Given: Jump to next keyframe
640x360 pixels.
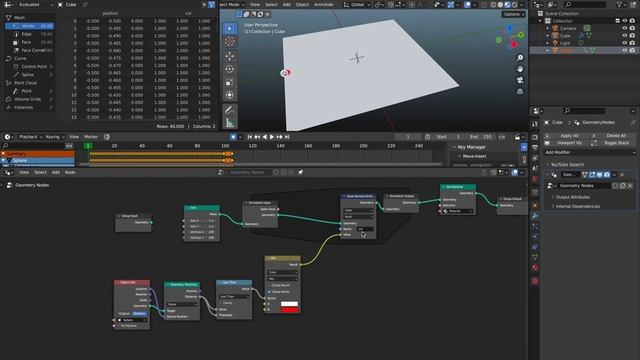Looking at the screenshot, I should point(280,137).
